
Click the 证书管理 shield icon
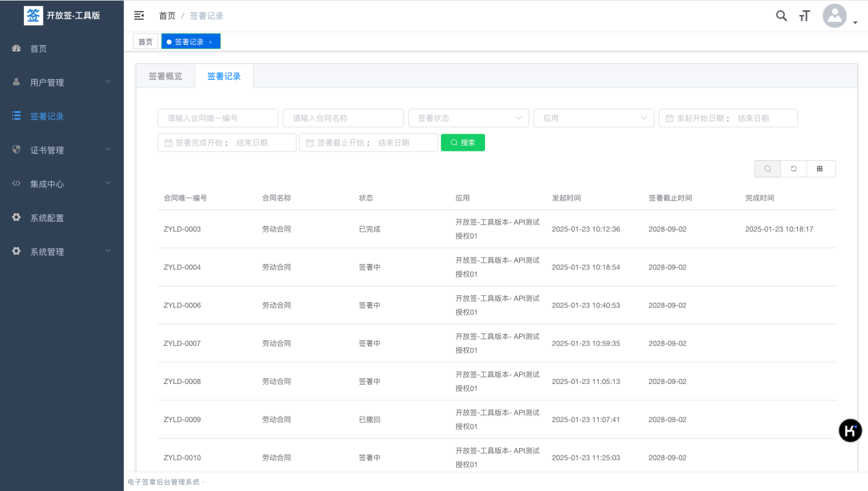16,149
